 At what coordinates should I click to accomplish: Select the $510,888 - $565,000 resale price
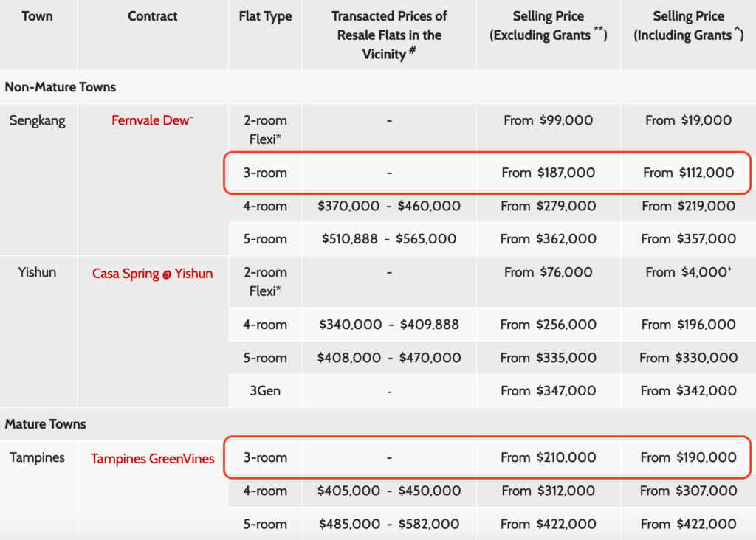coord(389,239)
